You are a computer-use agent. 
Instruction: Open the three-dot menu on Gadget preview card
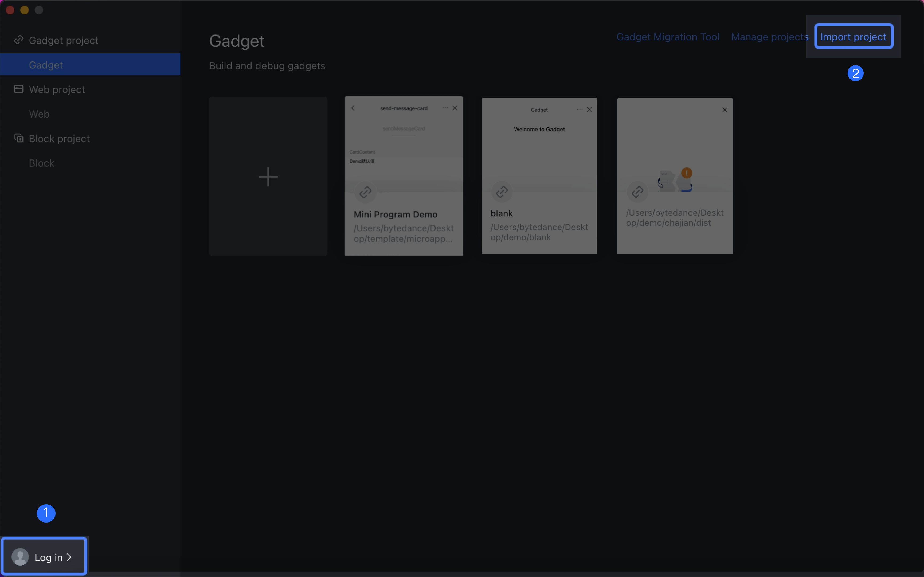[580, 110]
